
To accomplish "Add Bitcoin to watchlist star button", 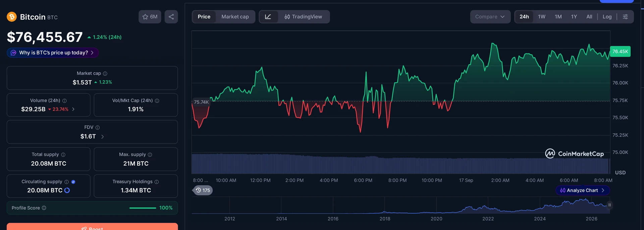I will point(150,17).
